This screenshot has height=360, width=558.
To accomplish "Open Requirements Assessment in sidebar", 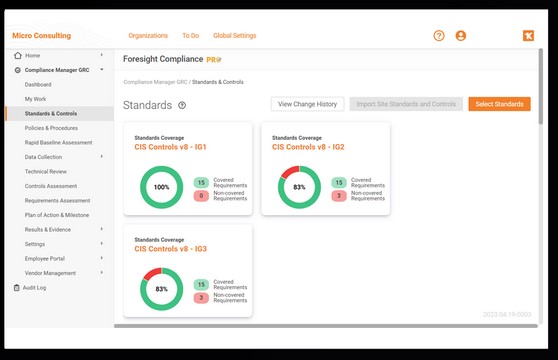I will coord(57,201).
